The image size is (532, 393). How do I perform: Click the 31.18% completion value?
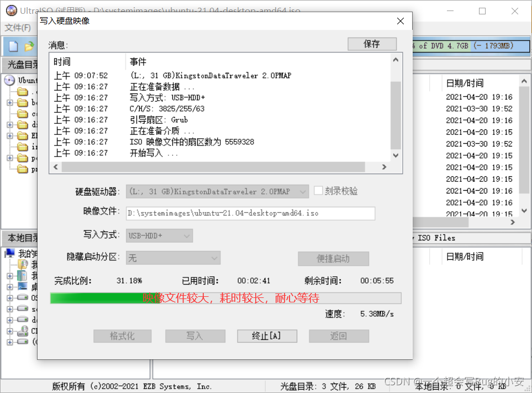pyautogui.click(x=129, y=281)
